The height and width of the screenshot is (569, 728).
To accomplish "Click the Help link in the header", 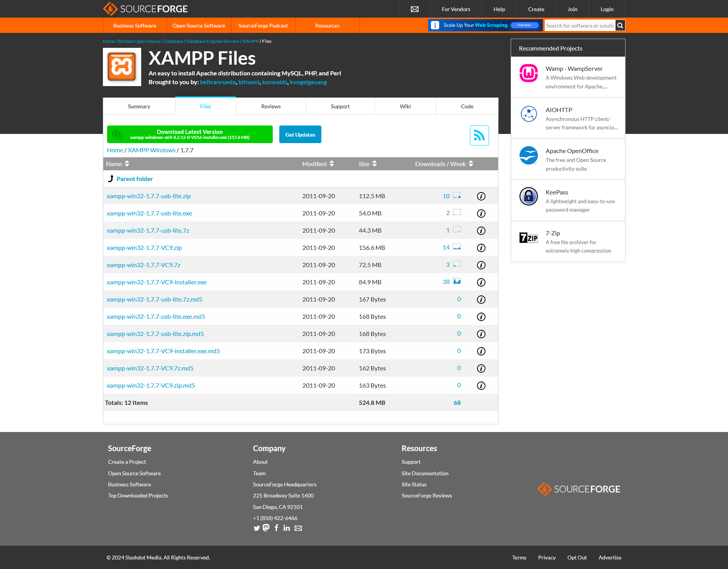I will pos(499,9).
